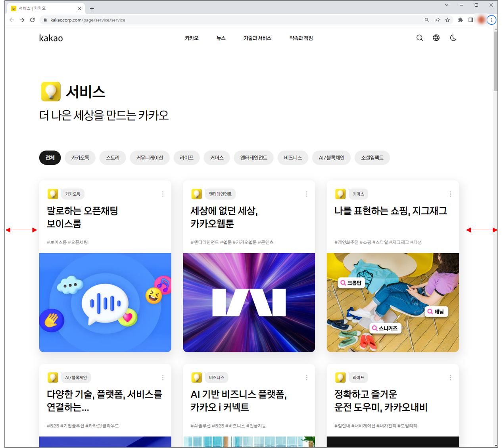This screenshot has width=503, height=448.
Task: Open more options on 카카오내비 card
Action: pyautogui.click(x=450, y=377)
